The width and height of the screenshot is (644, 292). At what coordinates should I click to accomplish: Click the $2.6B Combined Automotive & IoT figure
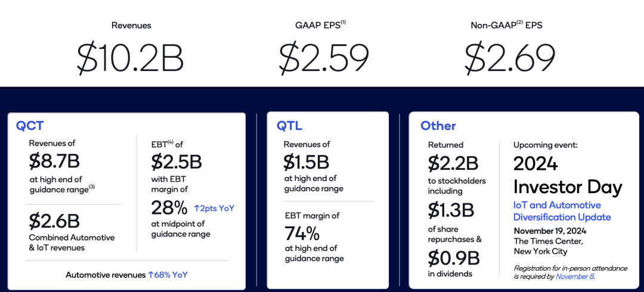click(54, 221)
